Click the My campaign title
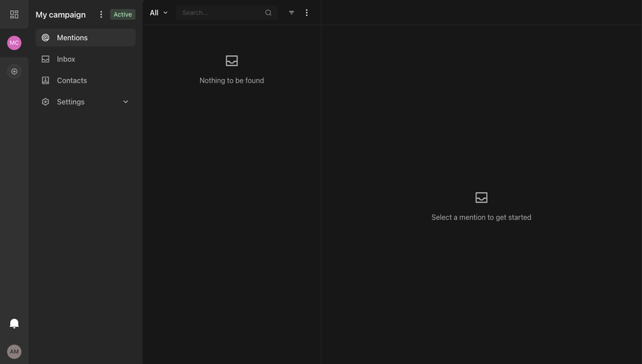The height and width of the screenshot is (364, 642). pyautogui.click(x=61, y=15)
